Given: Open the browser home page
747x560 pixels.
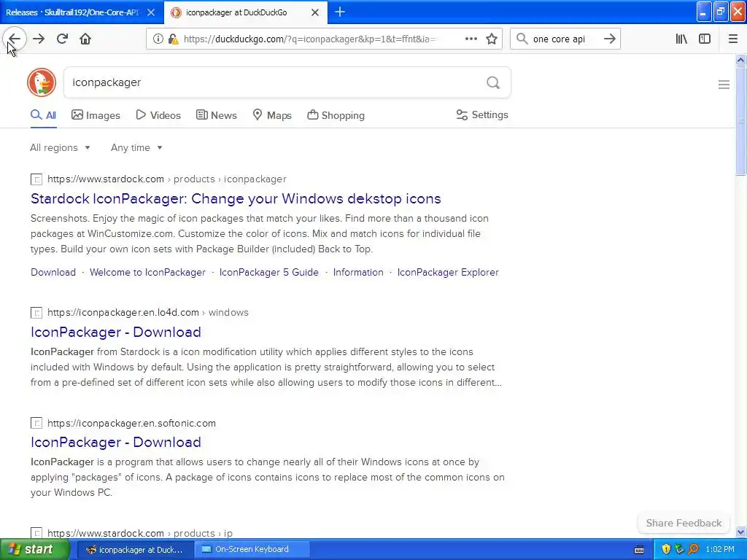Looking at the screenshot, I should pyautogui.click(x=85, y=39).
